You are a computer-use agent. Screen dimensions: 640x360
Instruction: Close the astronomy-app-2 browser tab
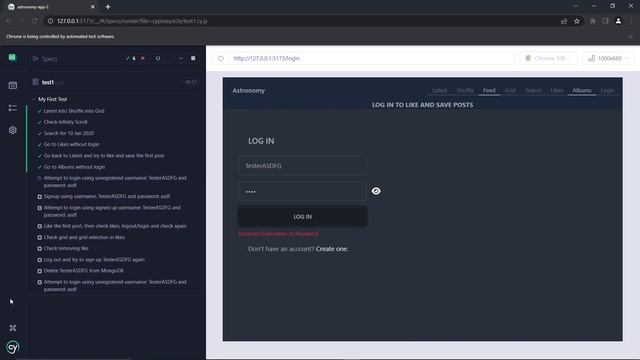click(93, 7)
